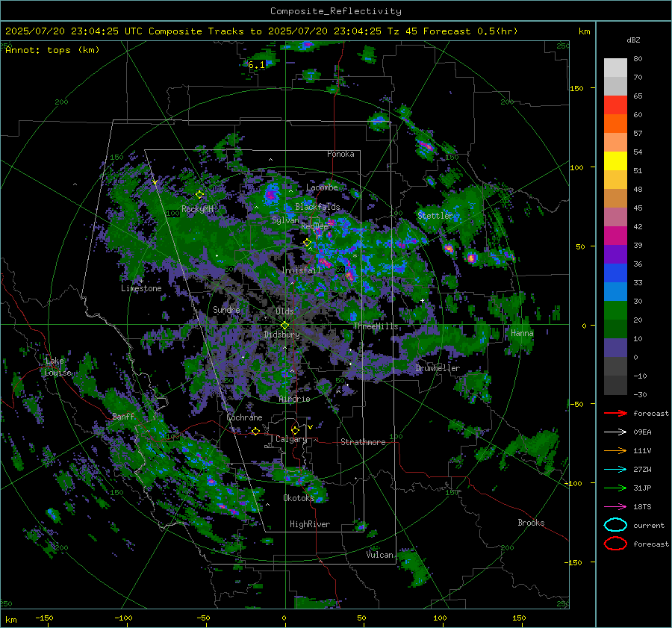Screen dimensions: 672x628
Task: Click the timestamp header text at top
Action: point(261,31)
